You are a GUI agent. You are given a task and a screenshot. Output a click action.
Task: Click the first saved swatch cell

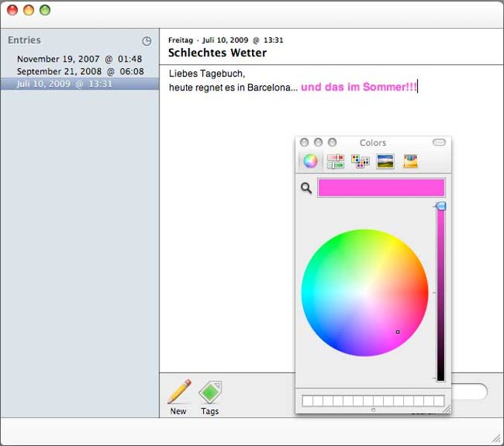click(308, 401)
